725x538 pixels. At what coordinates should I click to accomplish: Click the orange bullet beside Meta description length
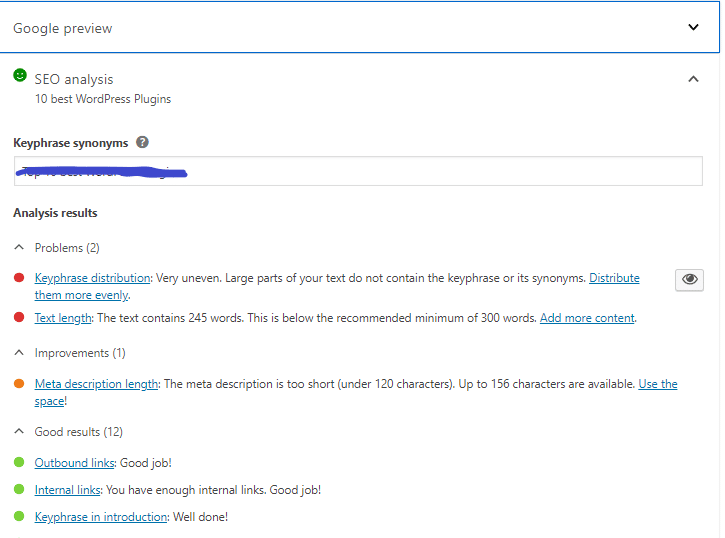coord(19,384)
